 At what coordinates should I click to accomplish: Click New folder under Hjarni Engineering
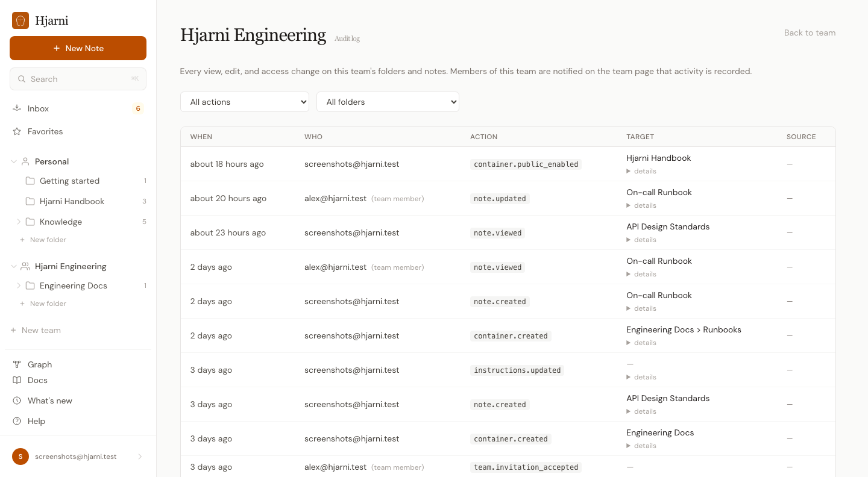pyautogui.click(x=43, y=304)
